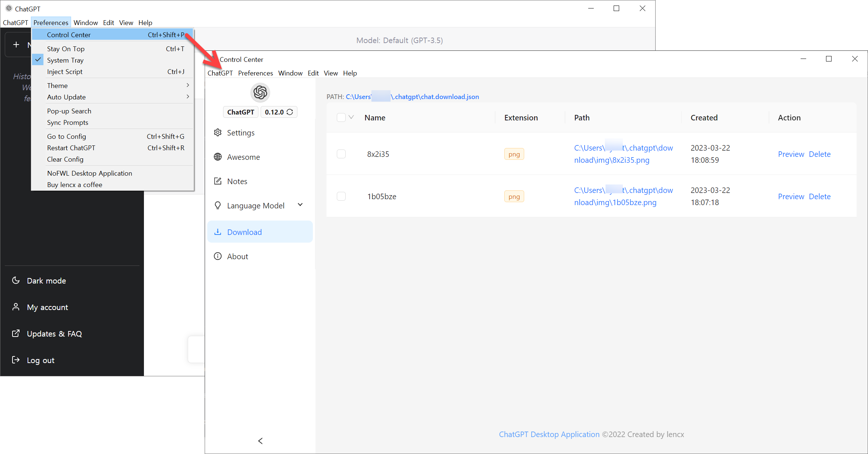868x454 pixels.
Task: Open the Window menu in Control Center
Action: (x=290, y=73)
